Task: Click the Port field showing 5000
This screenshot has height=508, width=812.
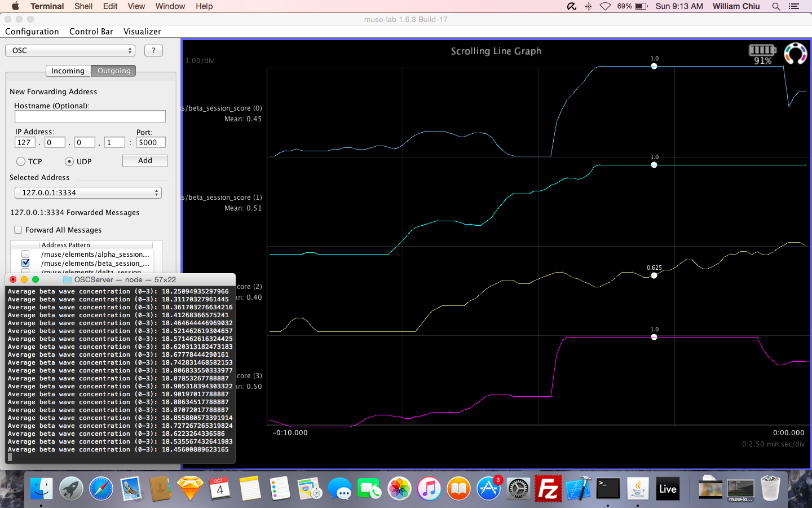Action: pos(151,143)
